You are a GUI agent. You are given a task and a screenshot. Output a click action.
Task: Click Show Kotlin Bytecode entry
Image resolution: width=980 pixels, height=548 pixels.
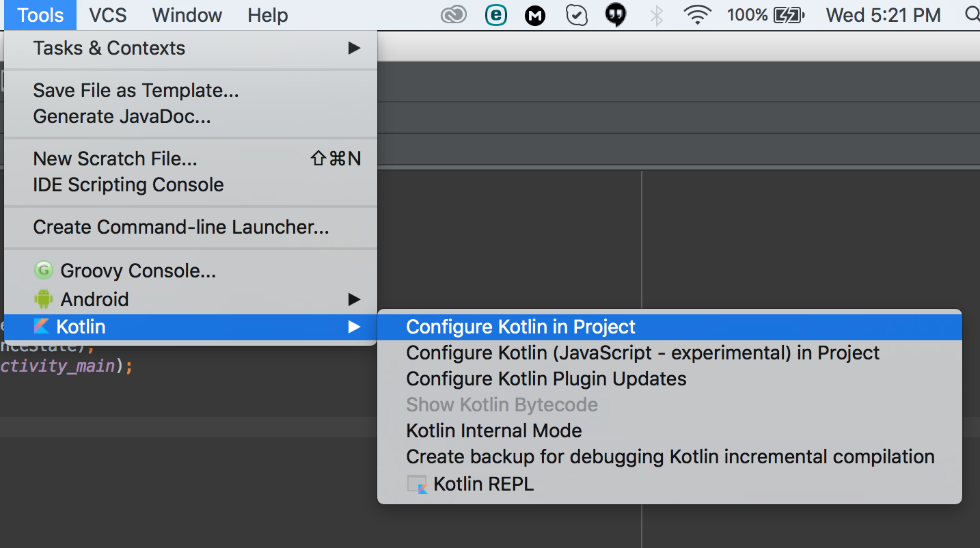[x=670, y=405]
